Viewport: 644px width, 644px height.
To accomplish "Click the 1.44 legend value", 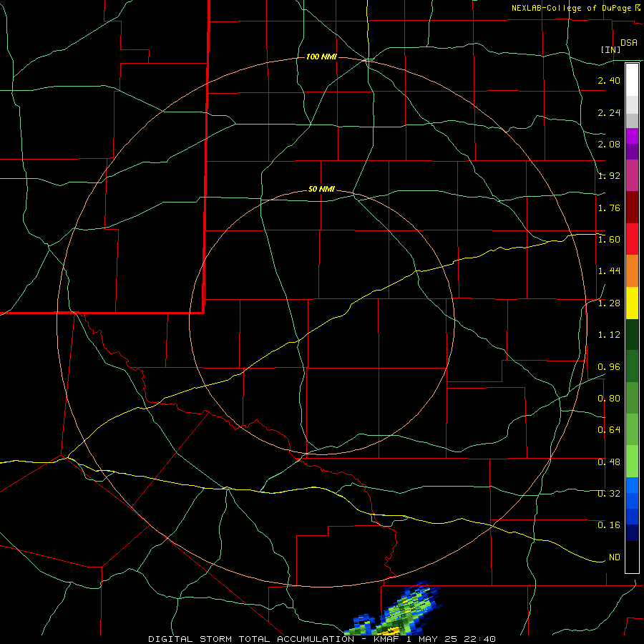I will coord(609,271).
